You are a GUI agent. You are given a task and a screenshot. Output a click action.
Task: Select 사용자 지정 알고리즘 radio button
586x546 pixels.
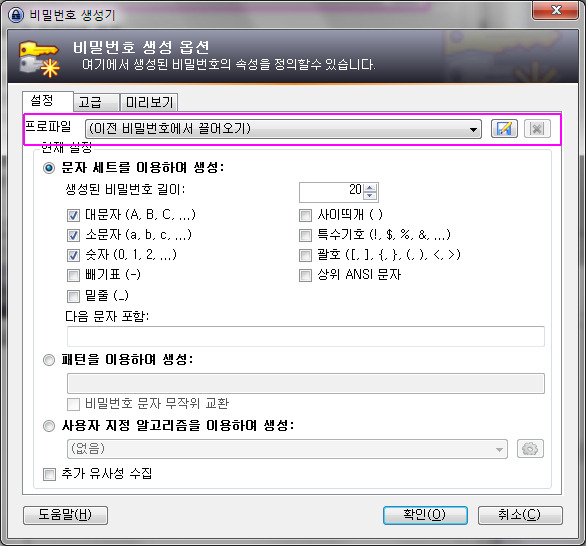point(49,426)
